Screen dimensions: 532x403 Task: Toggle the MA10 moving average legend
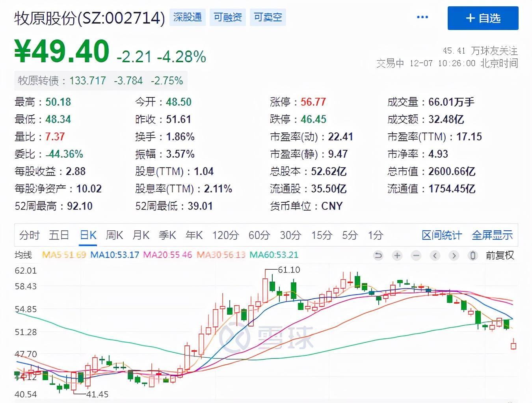click(115, 255)
